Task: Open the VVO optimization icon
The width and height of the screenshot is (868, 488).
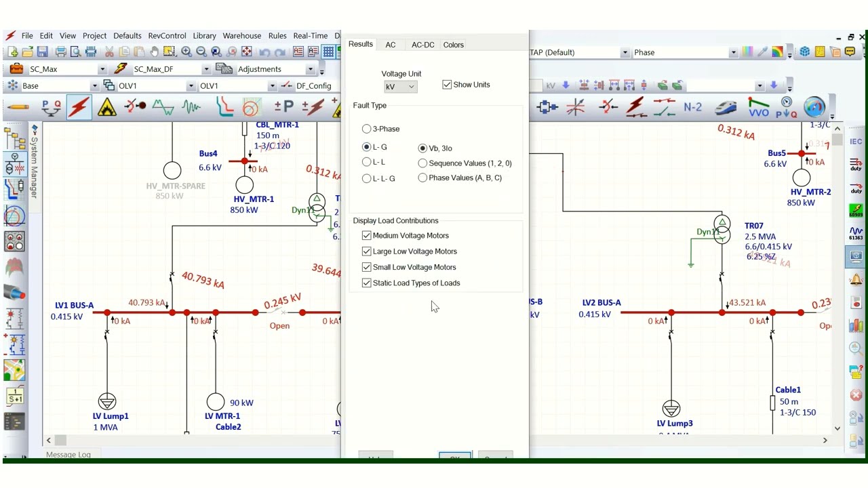Action: (758, 107)
